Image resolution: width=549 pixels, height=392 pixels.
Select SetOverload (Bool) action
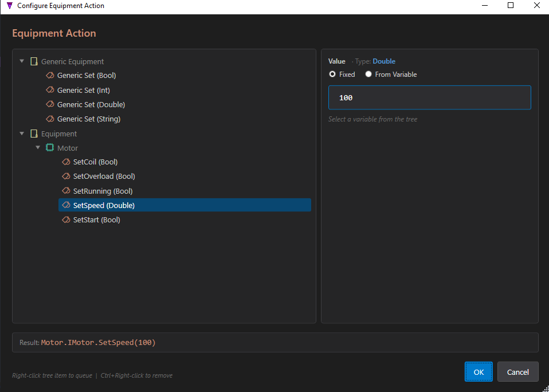(x=104, y=176)
